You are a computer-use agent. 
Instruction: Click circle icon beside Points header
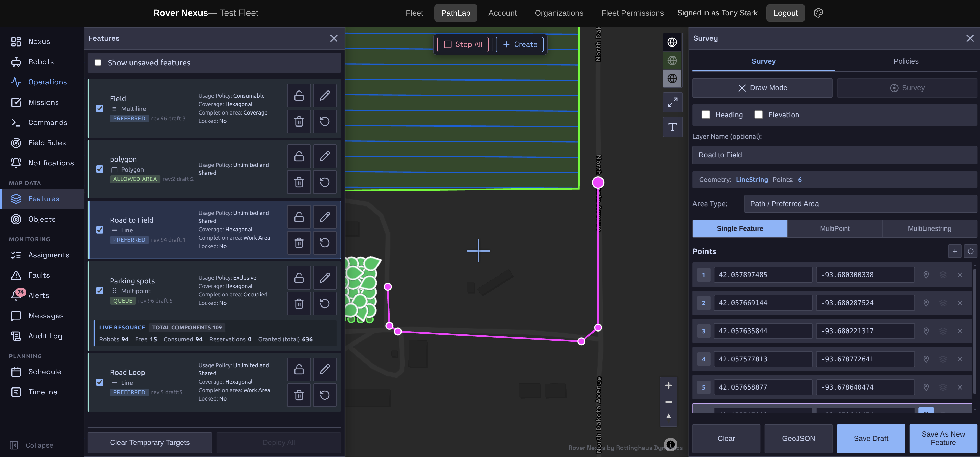pyautogui.click(x=971, y=251)
